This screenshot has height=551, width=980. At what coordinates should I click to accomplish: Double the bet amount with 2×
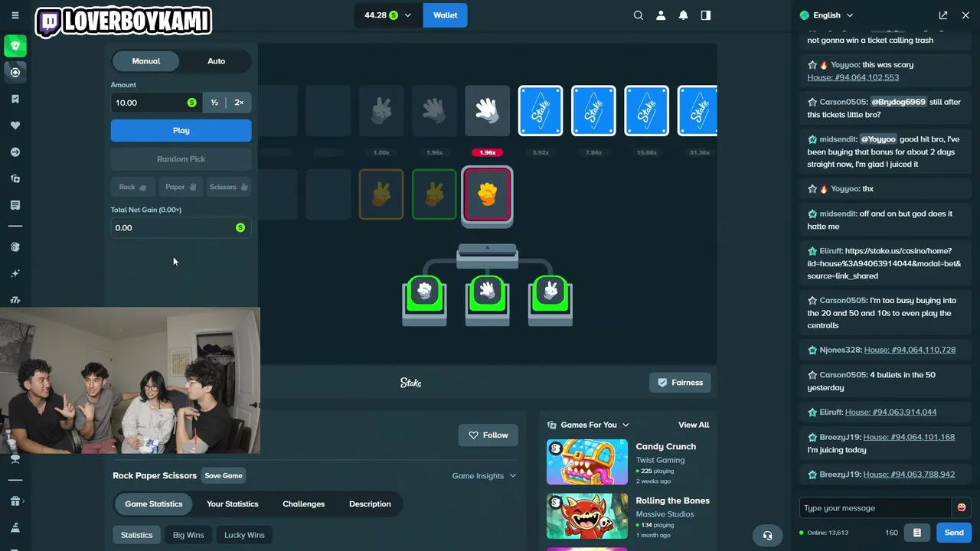point(239,103)
